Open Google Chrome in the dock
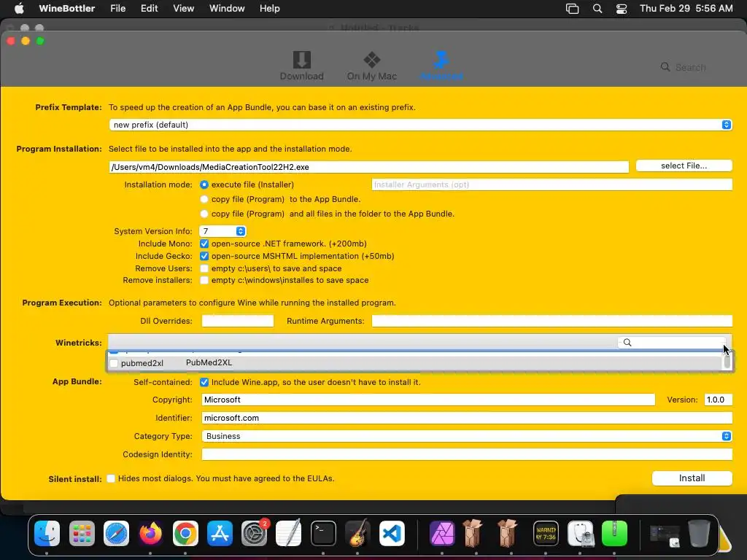747x560 pixels. (185, 533)
